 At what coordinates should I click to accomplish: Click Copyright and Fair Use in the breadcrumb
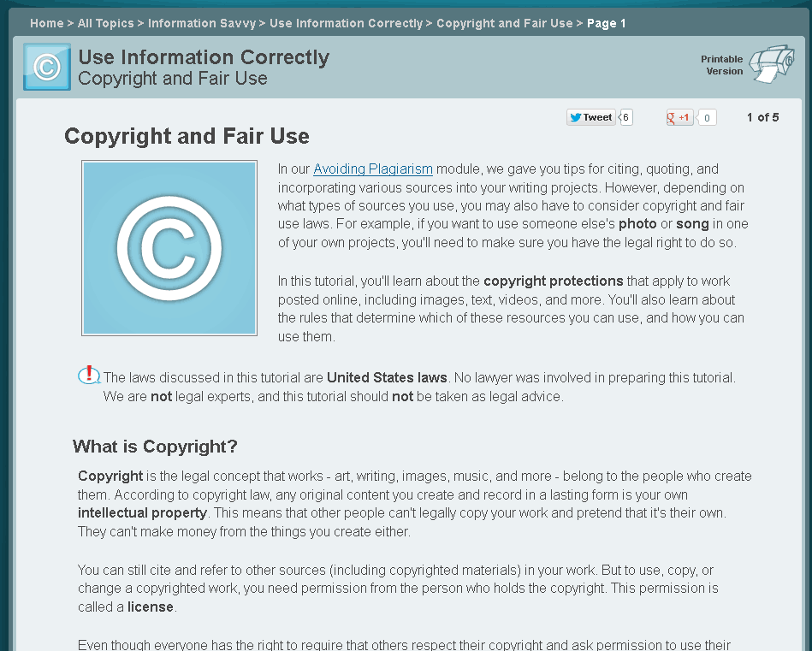click(x=504, y=24)
